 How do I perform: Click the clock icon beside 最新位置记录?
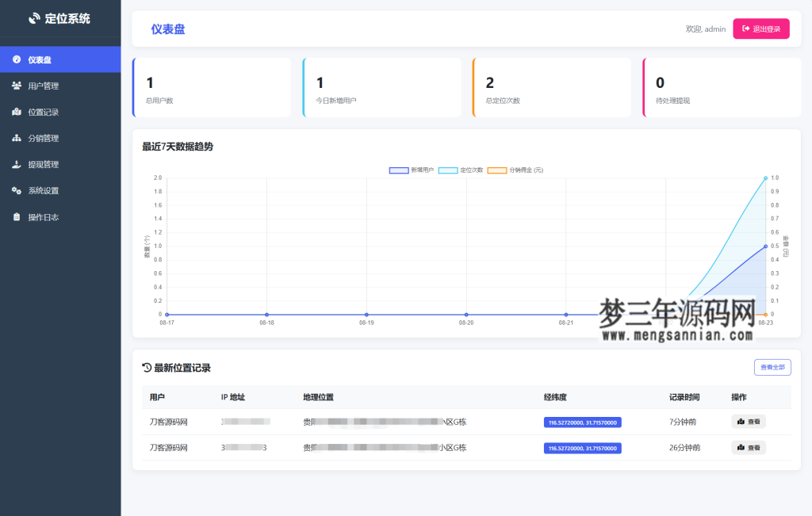[x=147, y=367]
